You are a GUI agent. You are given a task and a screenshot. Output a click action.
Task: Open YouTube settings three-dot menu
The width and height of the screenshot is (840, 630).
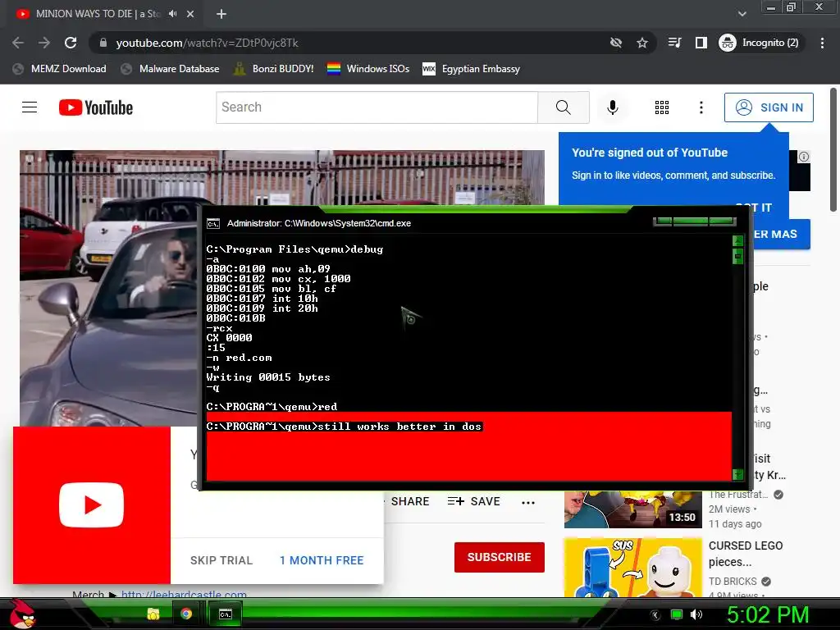coord(701,107)
